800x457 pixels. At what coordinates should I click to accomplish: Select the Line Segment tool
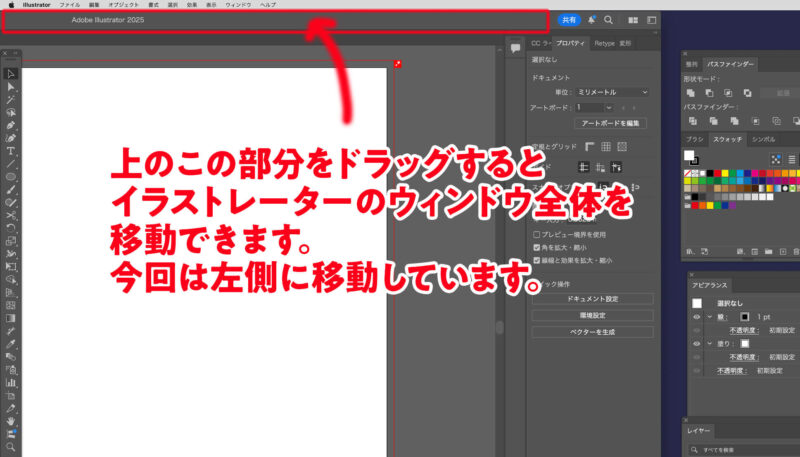[x=10, y=164]
